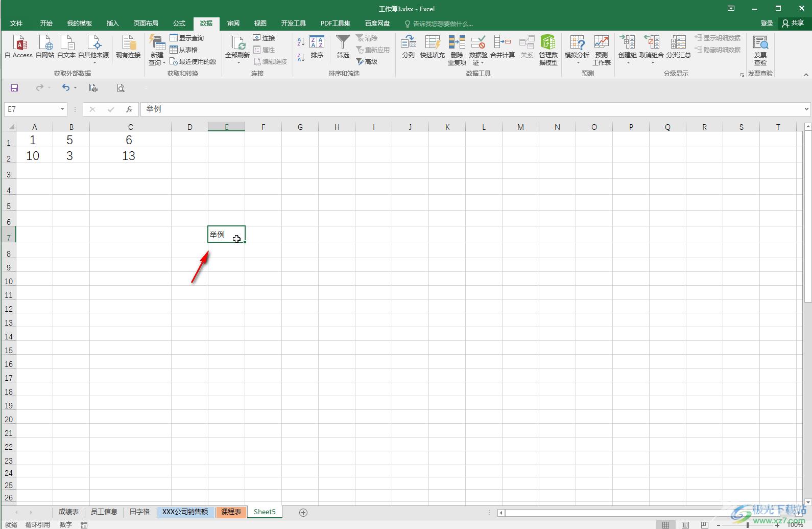
Task: Open Invoice Verification tool
Action: coord(760,50)
